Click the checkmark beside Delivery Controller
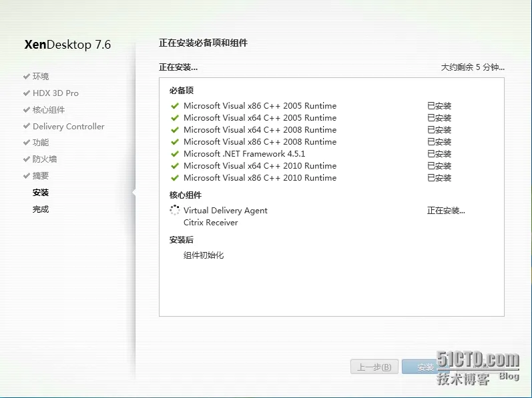This screenshot has width=532, height=398. (x=27, y=126)
